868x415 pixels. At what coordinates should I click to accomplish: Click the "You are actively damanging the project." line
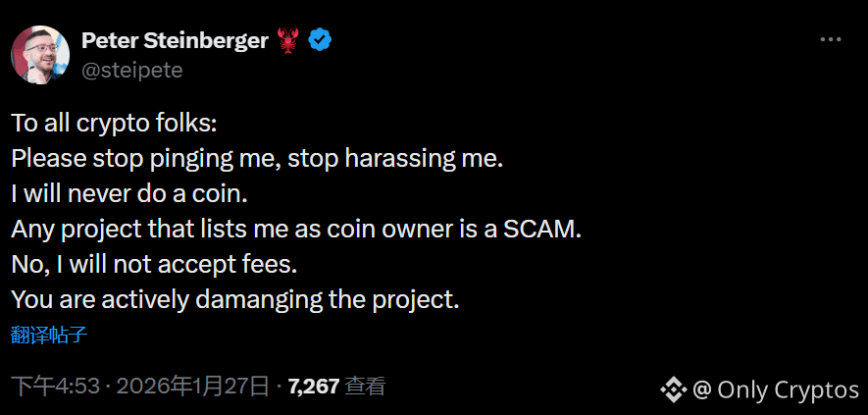pyautogui.click(x=235, y=300)
